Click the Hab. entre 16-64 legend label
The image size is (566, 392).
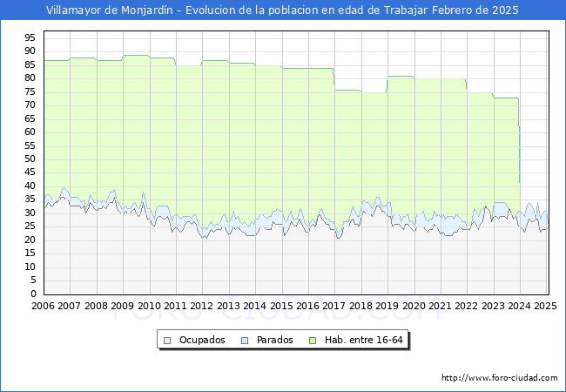click(x=363, y=340)
